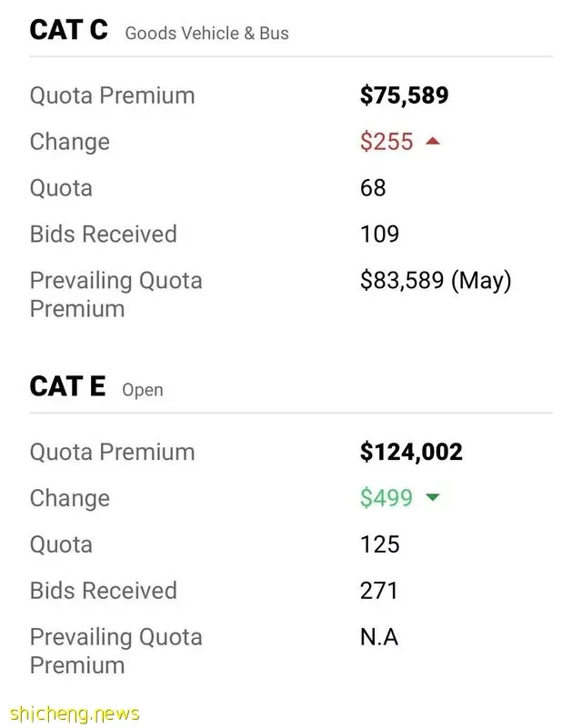Click the green down arrow beside $499
Screen dimensions: 582x728
(433, 497)
